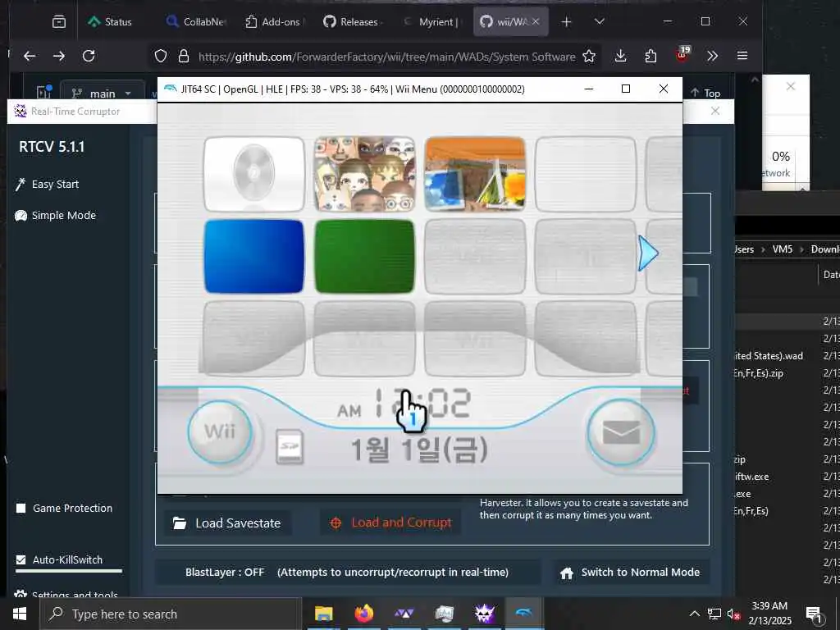Show more toolbar tools chevron
The height and width of the screenshot is (630, 840).
pyautogui.click(x=712, y=56)
